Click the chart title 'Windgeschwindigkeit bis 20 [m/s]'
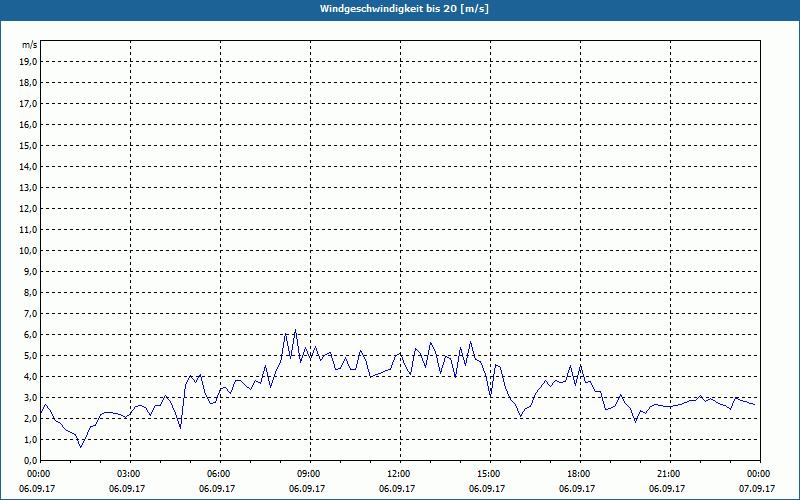 click(404, 9)
